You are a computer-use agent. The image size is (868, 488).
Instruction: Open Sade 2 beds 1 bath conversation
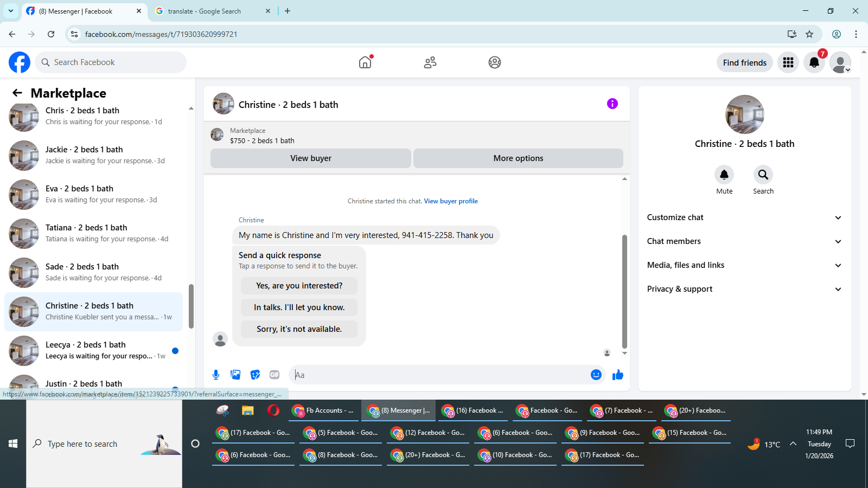pos(94,272)
